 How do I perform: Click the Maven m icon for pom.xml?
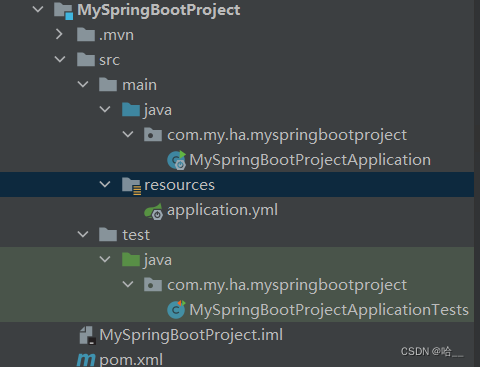[x=86, y=360]
